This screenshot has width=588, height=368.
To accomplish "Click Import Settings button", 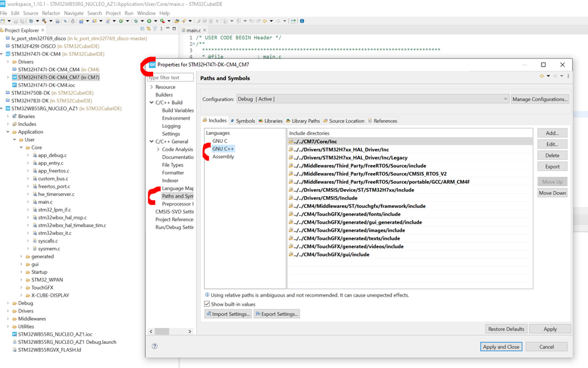I will 228,314.
